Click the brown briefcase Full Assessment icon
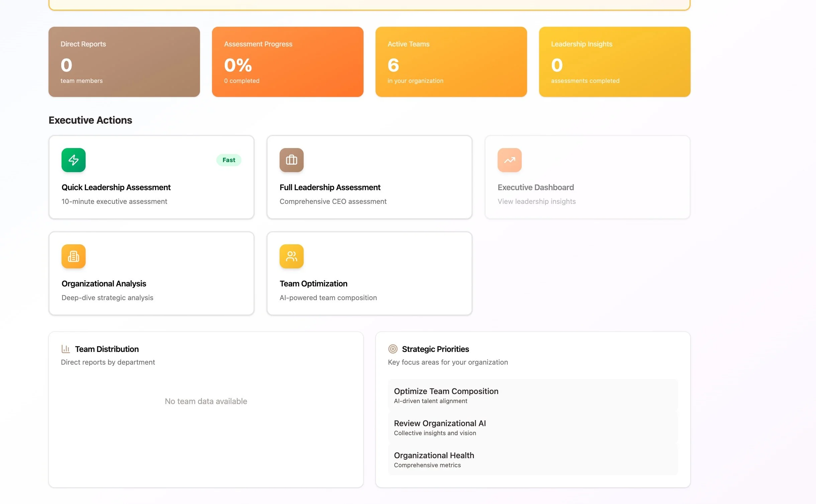Screen dimensions: 816x504 [291, 160]
